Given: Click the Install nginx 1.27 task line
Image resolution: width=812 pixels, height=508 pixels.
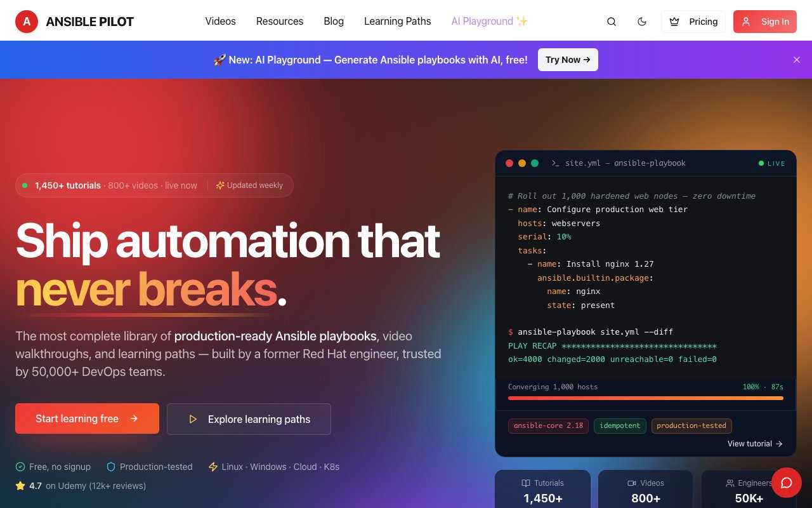Looking at the screenshot, I should 591,264.
